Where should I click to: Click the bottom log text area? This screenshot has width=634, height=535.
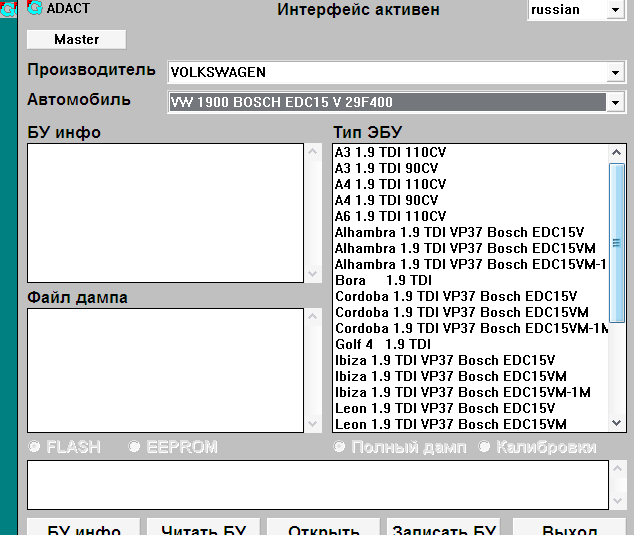pos(318,485)
